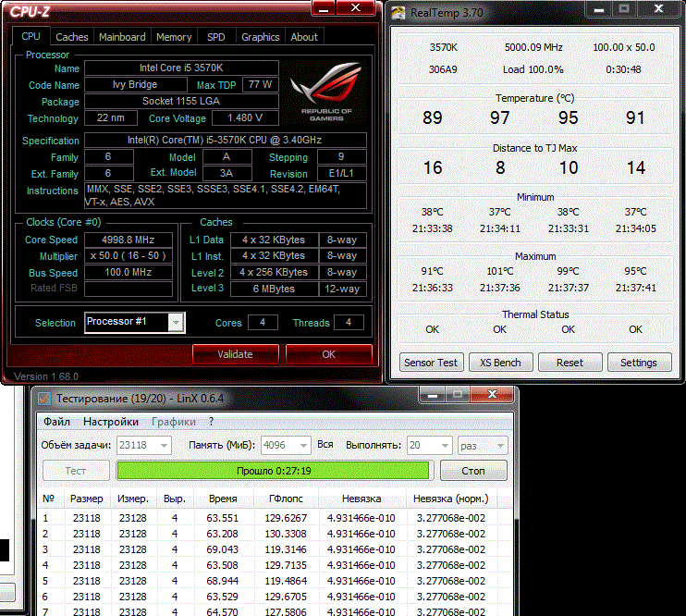Run the Sensor Test in RealTemp
686x616 pixels.
pos(431,363)
